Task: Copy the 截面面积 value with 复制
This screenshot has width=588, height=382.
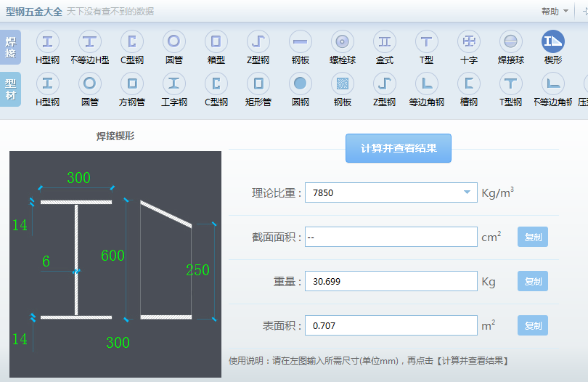Action: pos(533,237)
